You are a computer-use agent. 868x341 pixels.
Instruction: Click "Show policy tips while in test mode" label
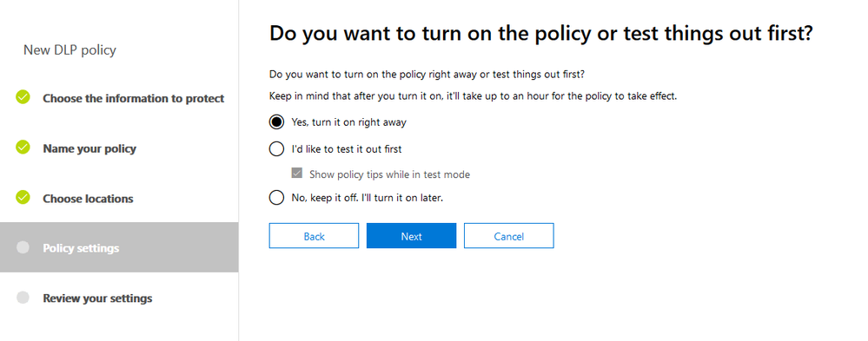point(390,174)
